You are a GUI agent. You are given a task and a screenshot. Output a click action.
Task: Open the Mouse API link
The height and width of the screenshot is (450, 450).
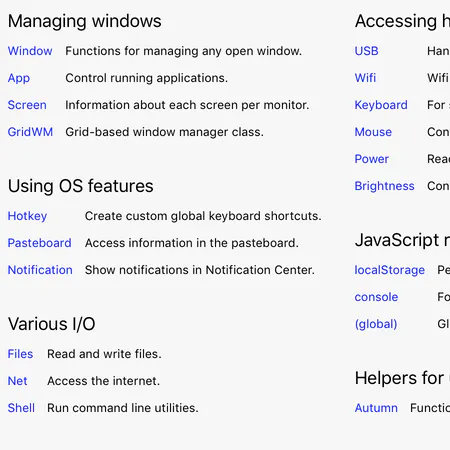tap(373, 132)
